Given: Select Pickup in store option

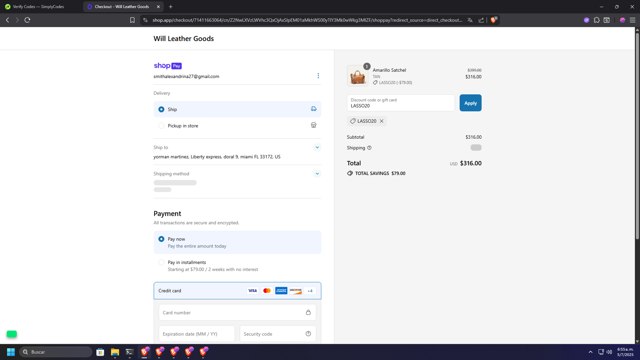Looking at the screenshot, I should (237, 126).
